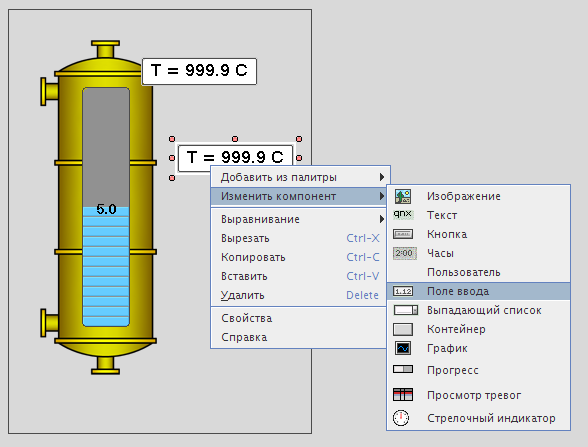Viewport: 588px width, 447px height.
Task: Choose Вырезать from context menu
Action: pyautogui.click(x=299, y=238)
